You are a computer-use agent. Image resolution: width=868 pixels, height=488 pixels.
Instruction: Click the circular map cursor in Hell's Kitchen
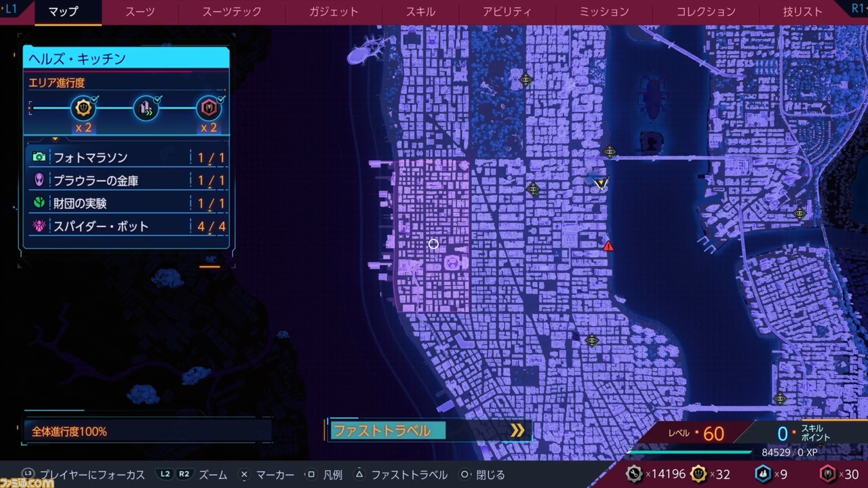tap(433, 243)
